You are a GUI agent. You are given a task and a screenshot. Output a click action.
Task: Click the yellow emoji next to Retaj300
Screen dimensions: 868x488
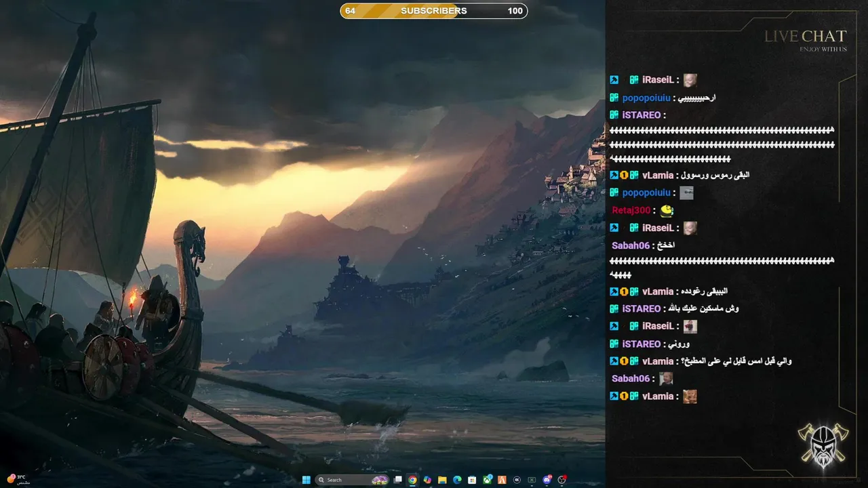[x=667, y=210]
